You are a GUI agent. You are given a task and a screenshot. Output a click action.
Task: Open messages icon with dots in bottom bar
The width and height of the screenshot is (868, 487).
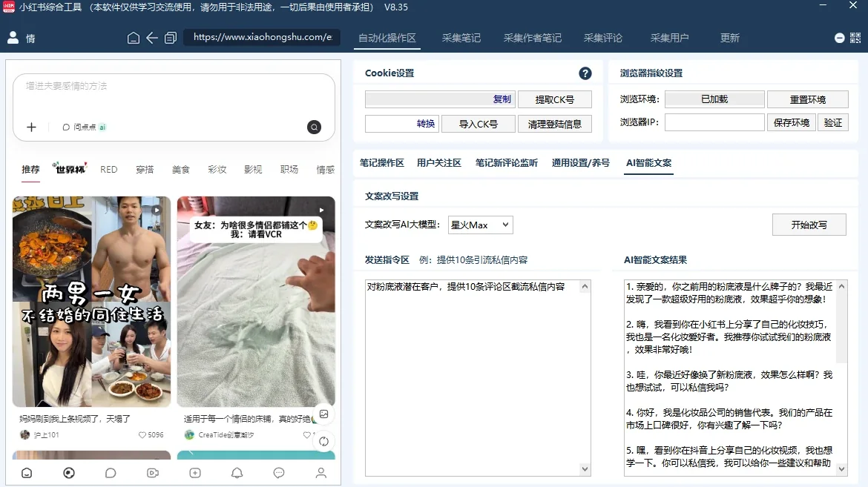[x=279, y=473]
